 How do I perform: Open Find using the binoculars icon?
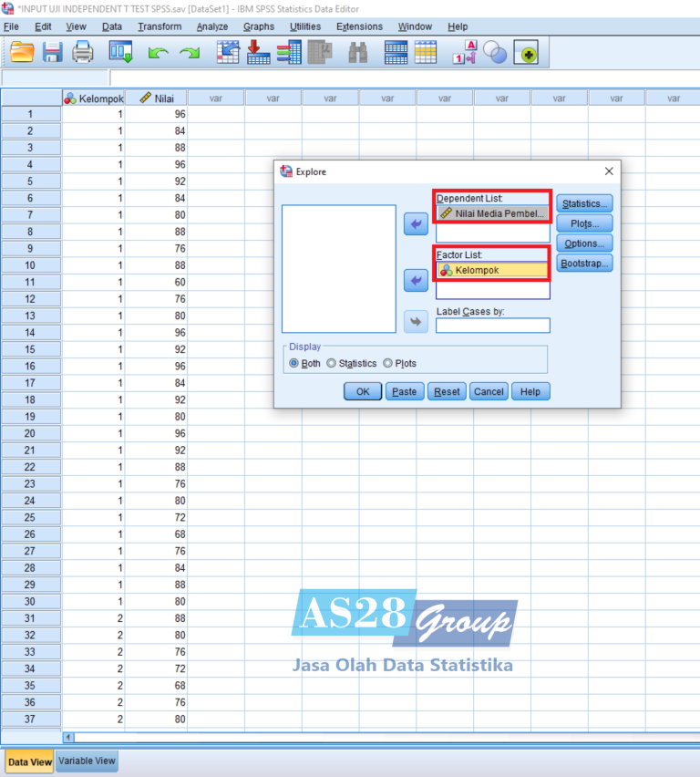(x=358, y=54)
